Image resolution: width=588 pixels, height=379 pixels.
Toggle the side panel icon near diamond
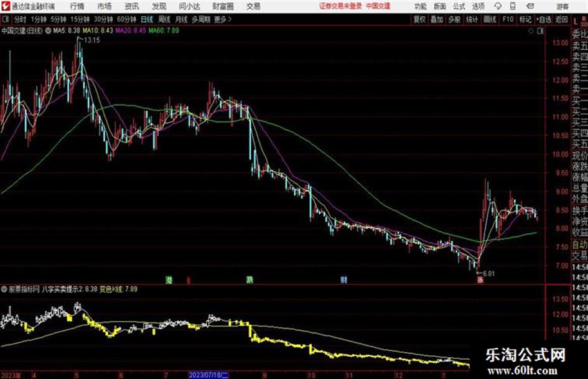tap(540, 31)
